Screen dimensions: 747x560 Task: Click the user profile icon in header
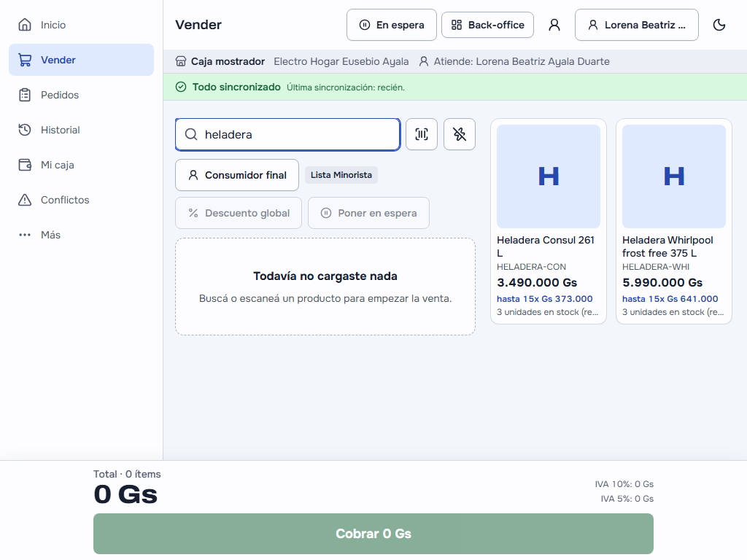554,25
